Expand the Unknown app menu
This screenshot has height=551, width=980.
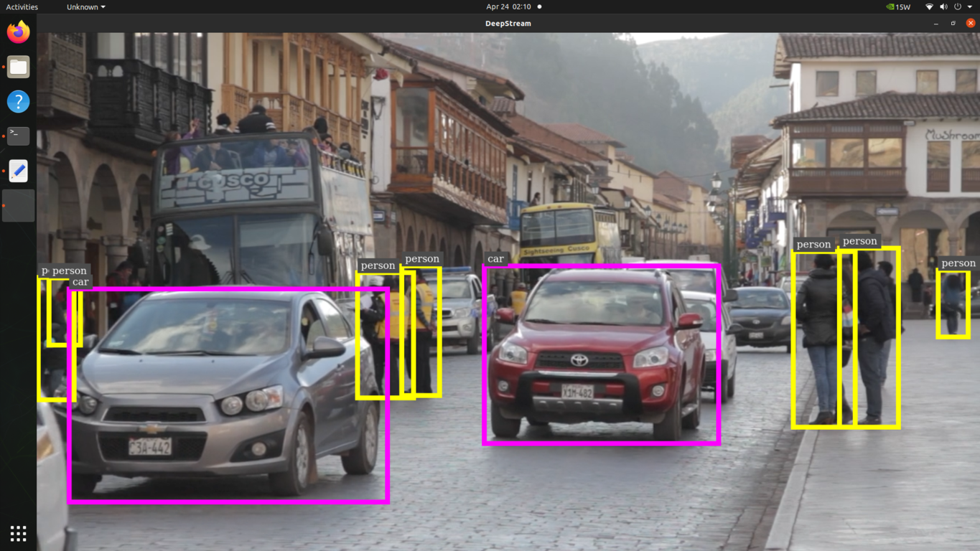click(x=85, y=7)
